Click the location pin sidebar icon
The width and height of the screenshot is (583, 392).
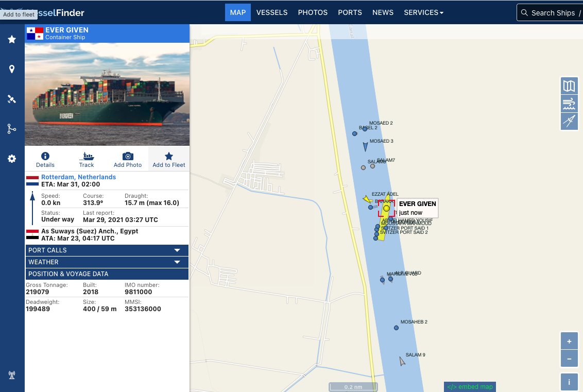point(12,69)
